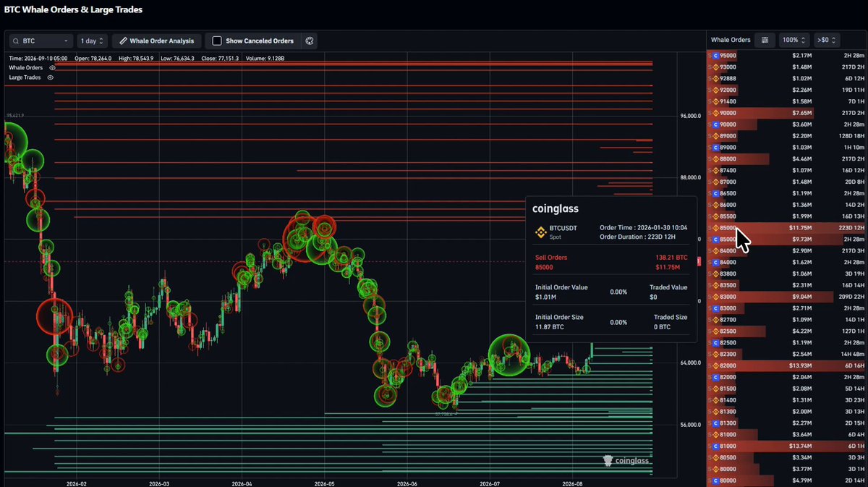Click the Sell Orders label in tooltip
The height and width of the screenshot is (487, 868).
coord(551,257)
